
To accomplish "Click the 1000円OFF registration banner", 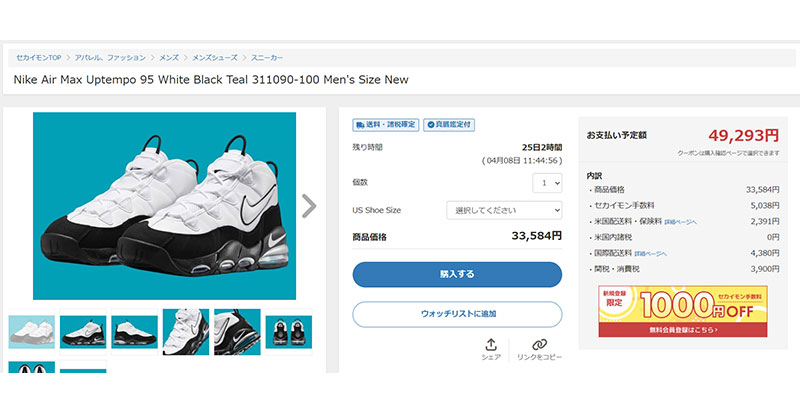I will click(683, 312).
